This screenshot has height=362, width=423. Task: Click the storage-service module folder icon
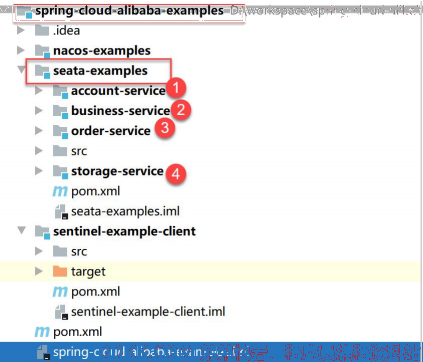pyautogui.click(x=61, y=172)
